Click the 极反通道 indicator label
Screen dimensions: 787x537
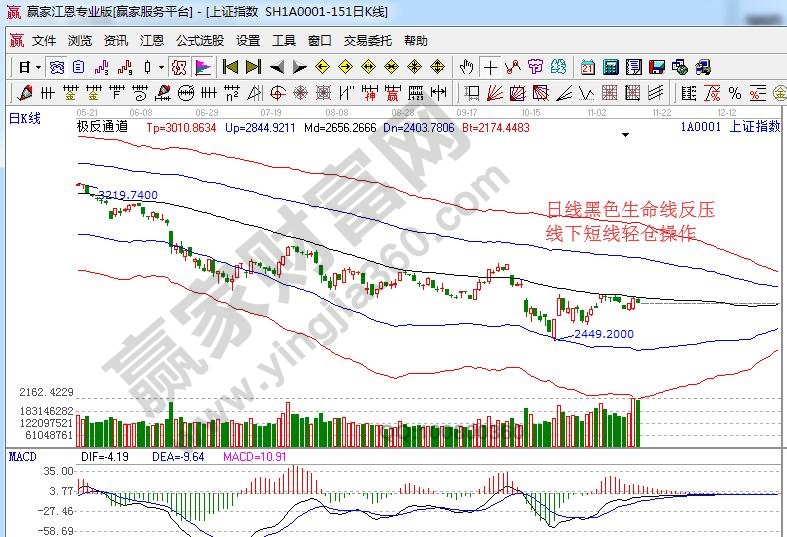(x=102, y=127)
